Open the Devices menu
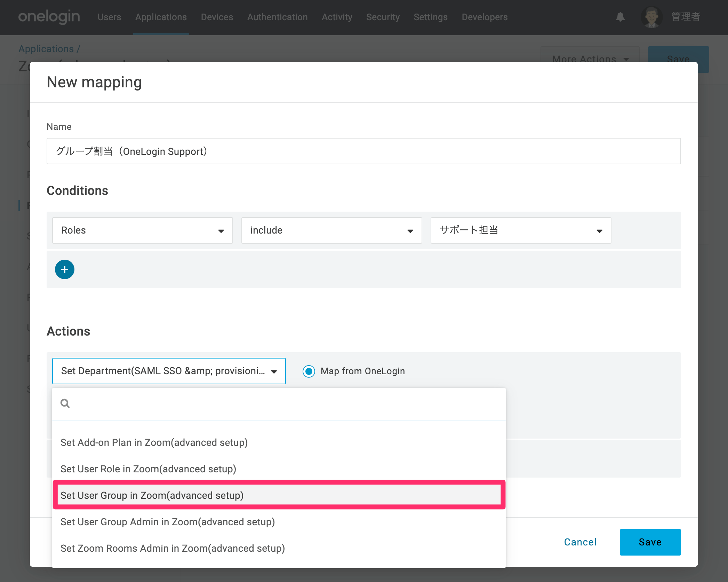Screen dimensions: 728x582 pyautogui.click(x=217, y=17)
